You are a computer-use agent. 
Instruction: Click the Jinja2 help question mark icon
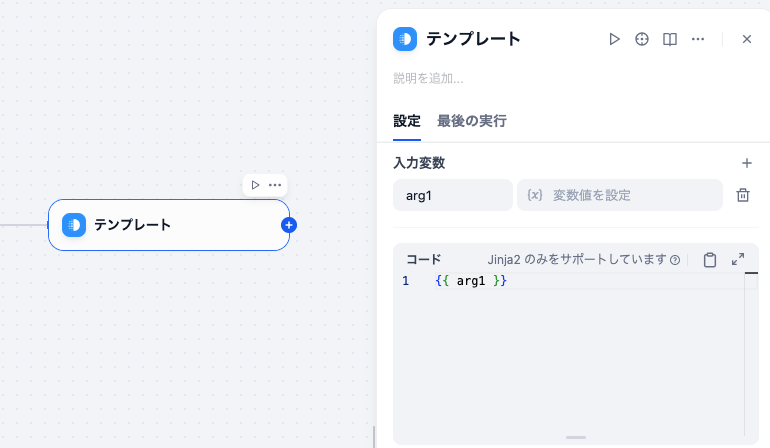tap(675, 260)
